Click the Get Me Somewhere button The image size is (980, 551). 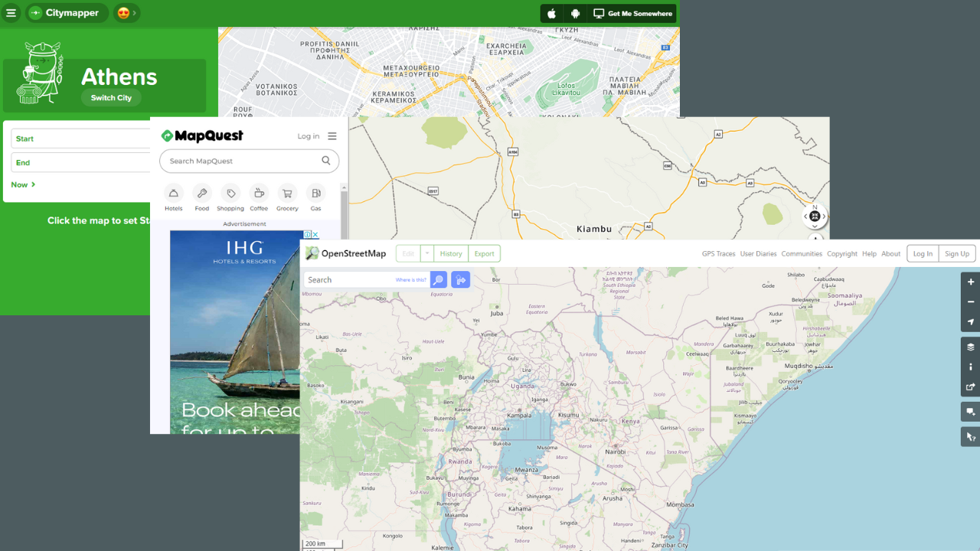(632, 14)
